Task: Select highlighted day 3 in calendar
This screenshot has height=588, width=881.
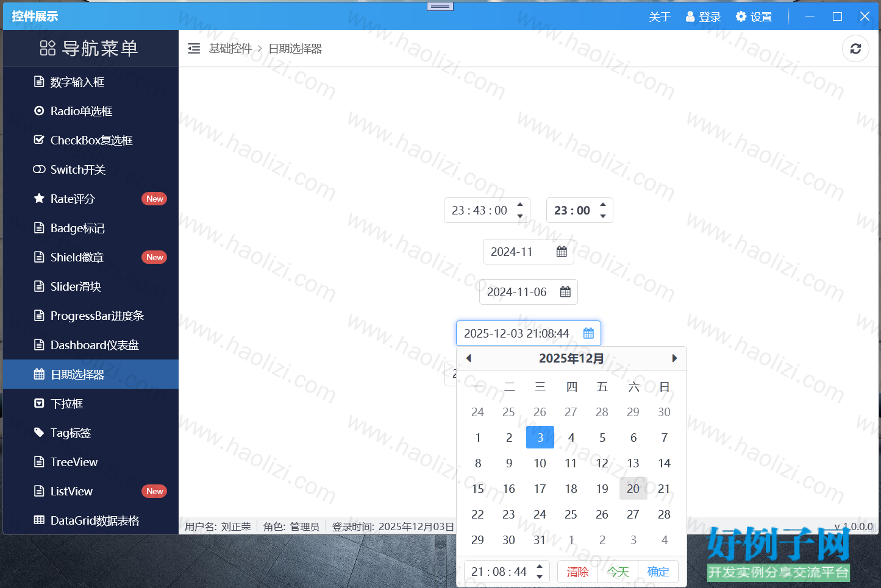Action: tap(540, 437)
